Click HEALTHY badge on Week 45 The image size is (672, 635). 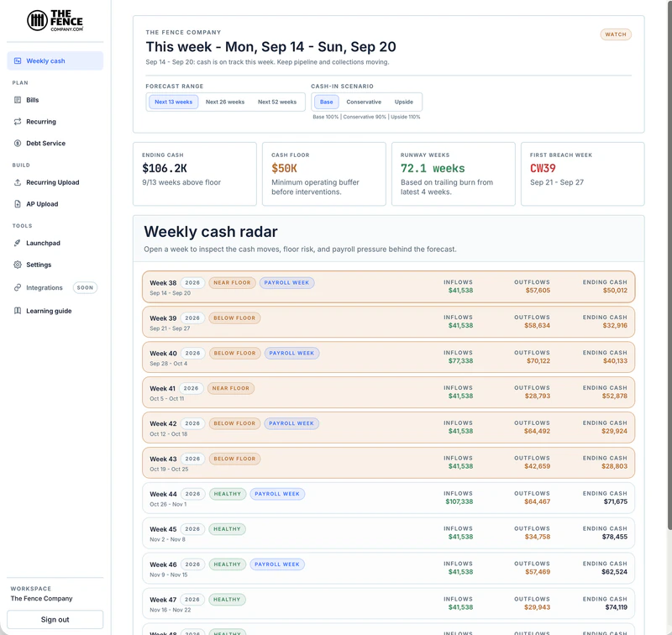pyautogui.click(x=227, y=529)
